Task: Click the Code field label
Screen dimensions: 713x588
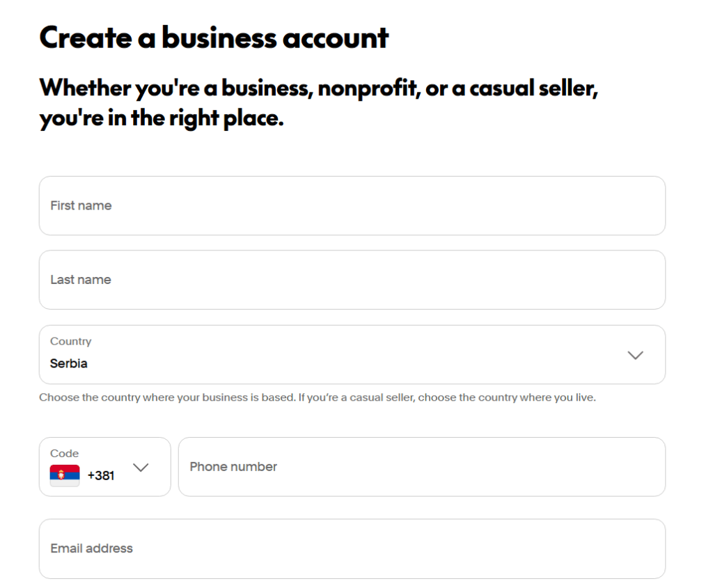Action: pos(64,453)
